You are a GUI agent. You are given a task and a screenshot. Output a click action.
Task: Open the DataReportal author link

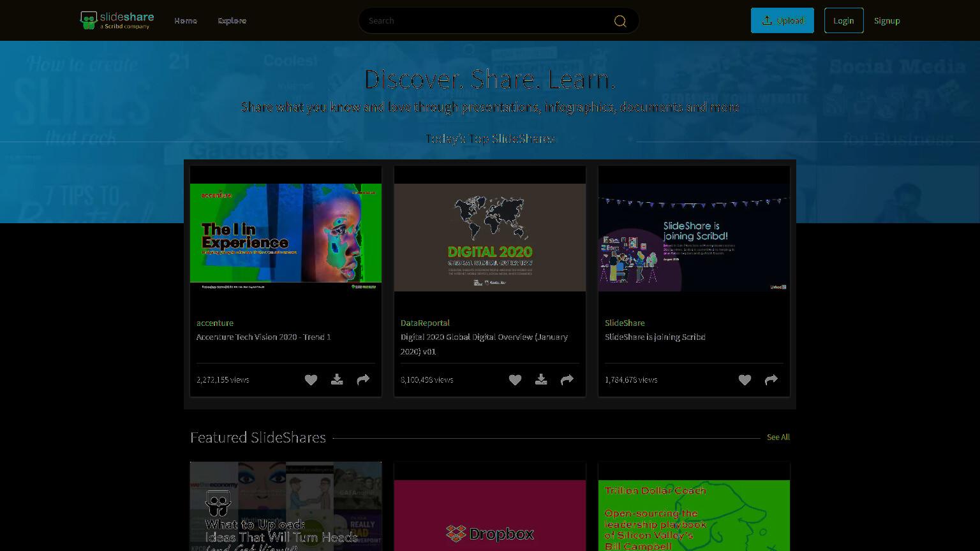pyautogui.click(x=425, y=323)
